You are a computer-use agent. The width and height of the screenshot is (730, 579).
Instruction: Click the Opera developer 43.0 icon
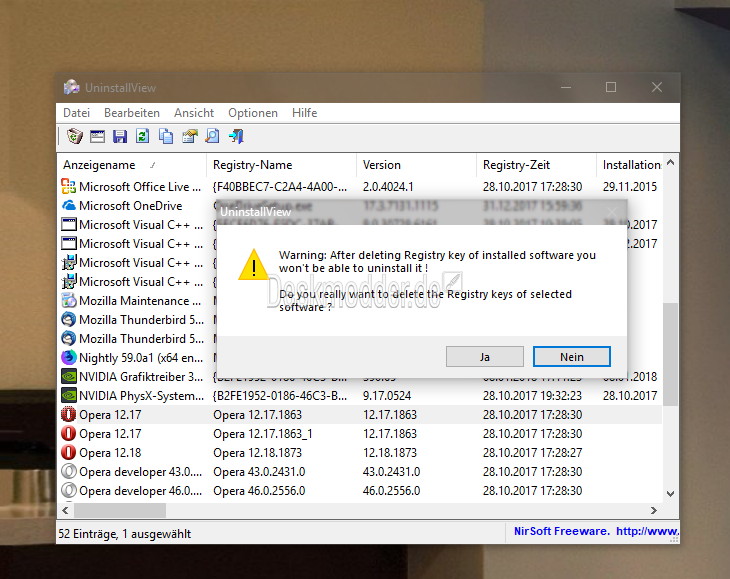click(68, 471)
